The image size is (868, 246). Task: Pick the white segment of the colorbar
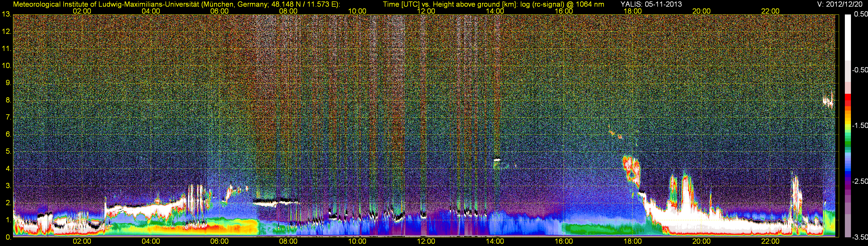(847, 37)
